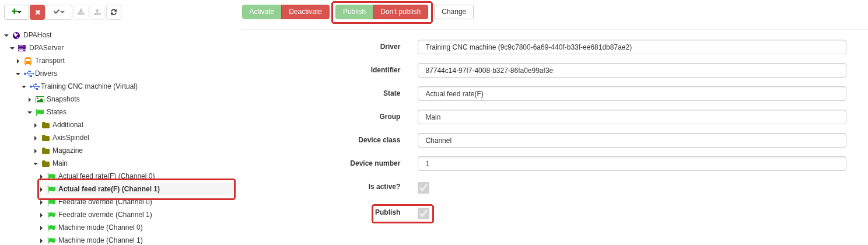Click the Device number input field
This screenshot has width=868, height=245.
click(632, 164)
